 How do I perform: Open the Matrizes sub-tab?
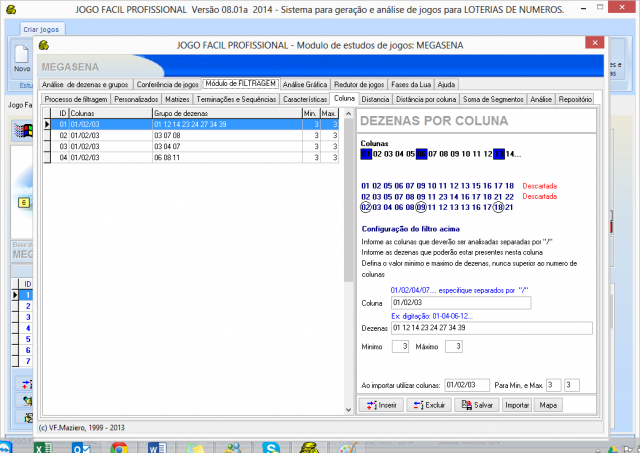(x=177, y=100)
